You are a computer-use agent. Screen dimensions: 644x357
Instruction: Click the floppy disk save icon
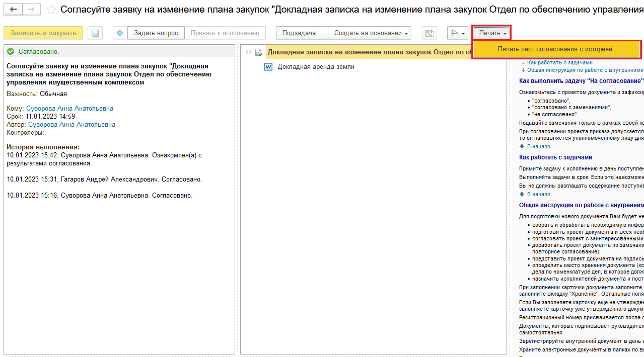pos(95,33)
